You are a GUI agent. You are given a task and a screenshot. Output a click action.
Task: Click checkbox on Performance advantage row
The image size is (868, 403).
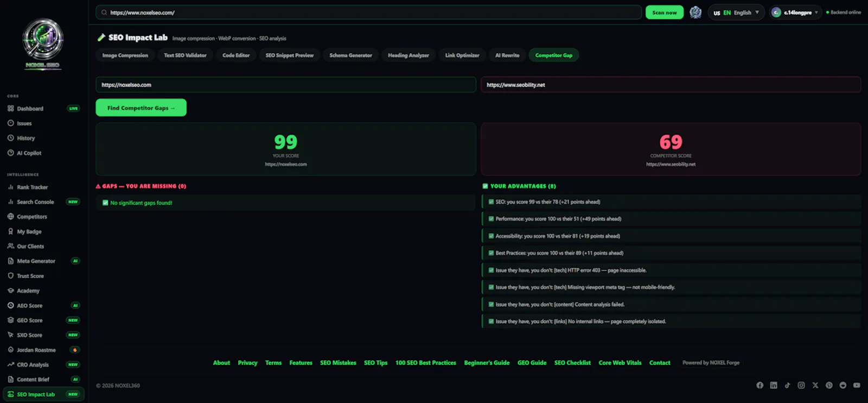click(491, 219)
